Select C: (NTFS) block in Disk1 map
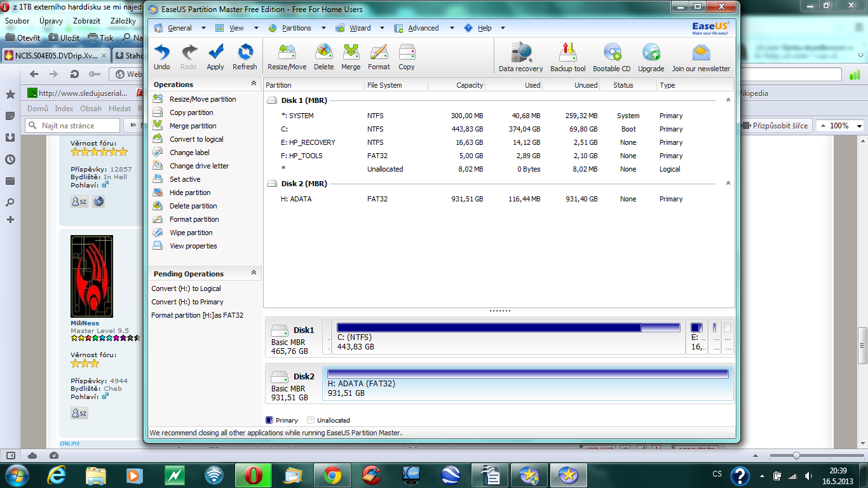The height and width of the screenshot is (488, 868). pyautogui.click(x=508, y=337)
